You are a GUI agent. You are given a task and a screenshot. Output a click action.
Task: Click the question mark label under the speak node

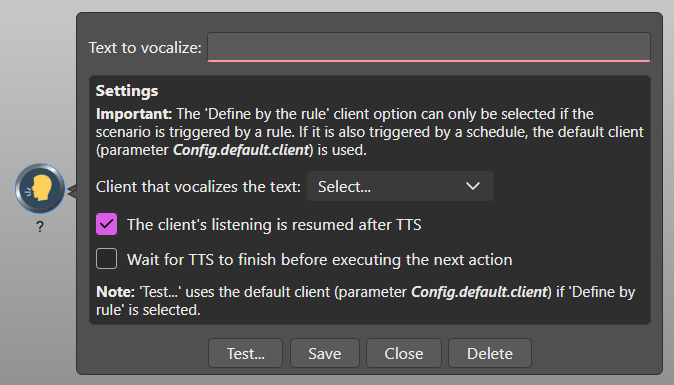pyautogui.click(x=40, y=226)
